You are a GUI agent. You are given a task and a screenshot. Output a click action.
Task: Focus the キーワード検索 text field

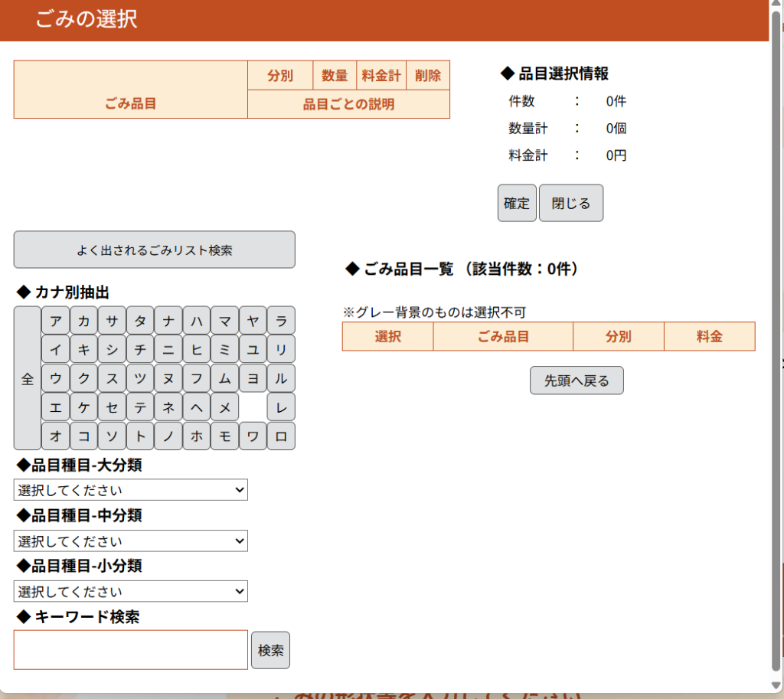click(x=130, y=650)
